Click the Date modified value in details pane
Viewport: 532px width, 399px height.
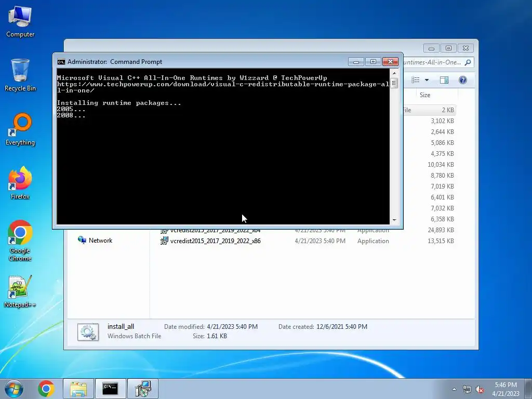[232, 327]
